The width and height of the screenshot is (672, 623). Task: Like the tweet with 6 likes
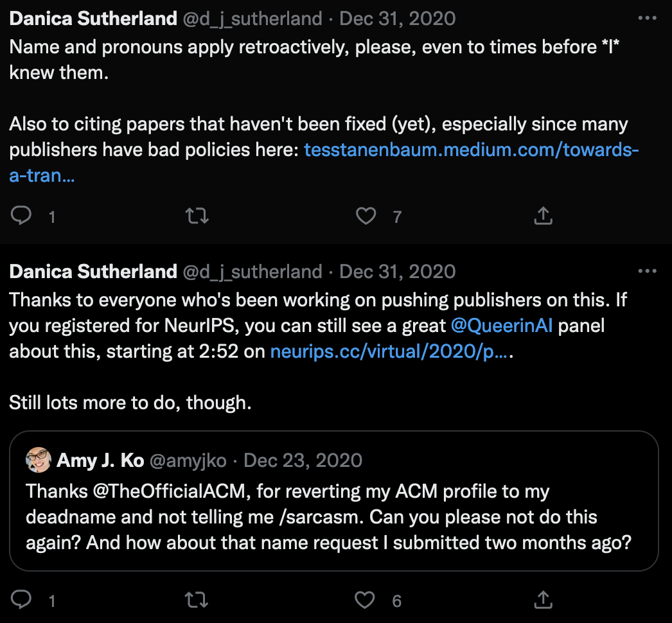[365, 600]
